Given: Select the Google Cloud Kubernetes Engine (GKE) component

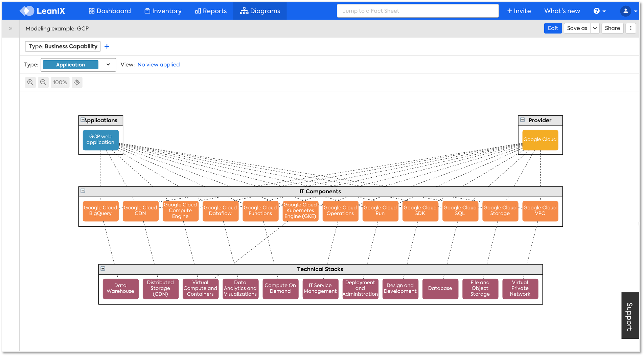Looking at the screenshot, I should [x=300, y=211].
